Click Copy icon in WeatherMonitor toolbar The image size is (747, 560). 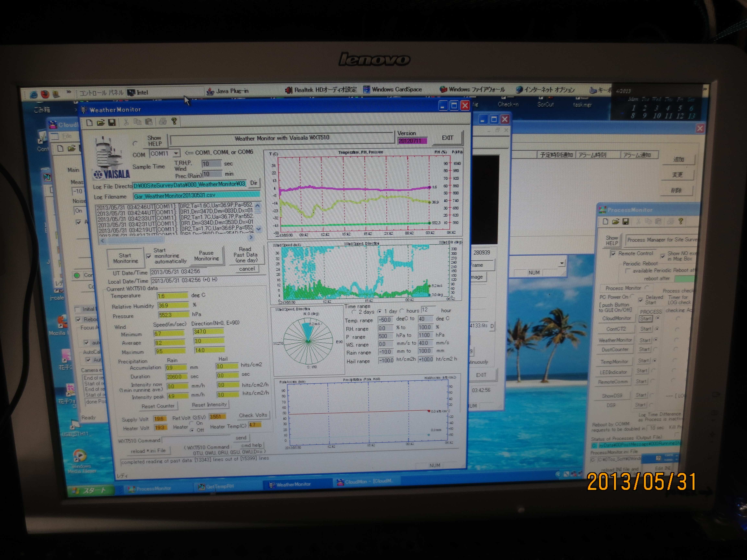[x=137, y=122]
